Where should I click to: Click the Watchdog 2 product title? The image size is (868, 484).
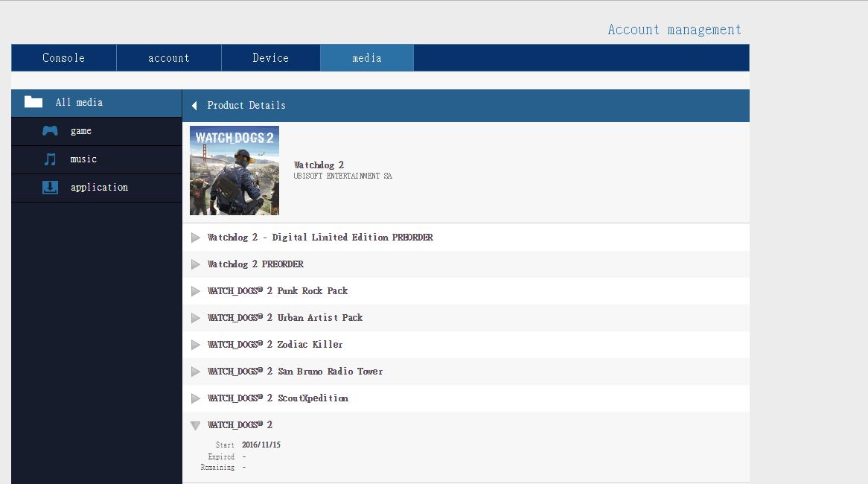319,165
